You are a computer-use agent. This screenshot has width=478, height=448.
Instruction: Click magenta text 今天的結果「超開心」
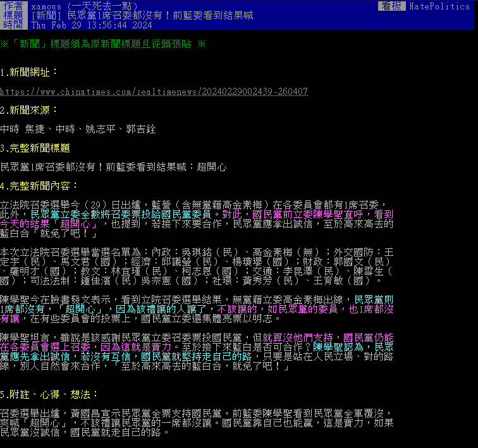point(49,224)
